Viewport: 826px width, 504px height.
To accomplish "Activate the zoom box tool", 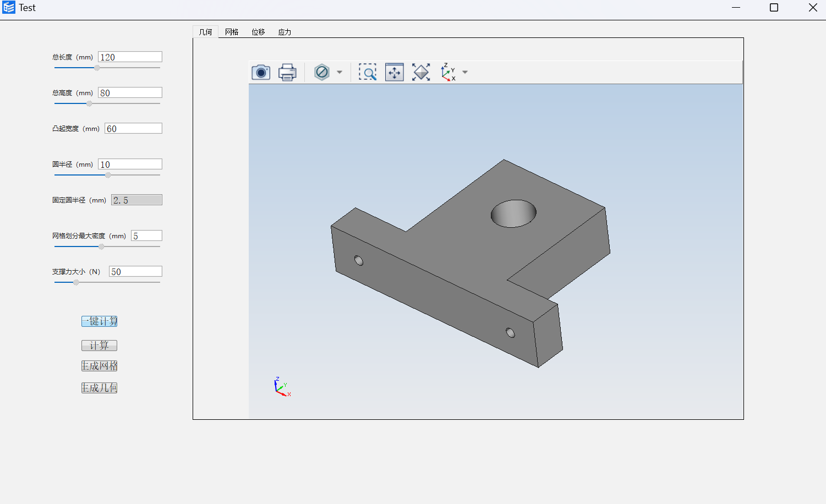I will (x=368, y=72).
